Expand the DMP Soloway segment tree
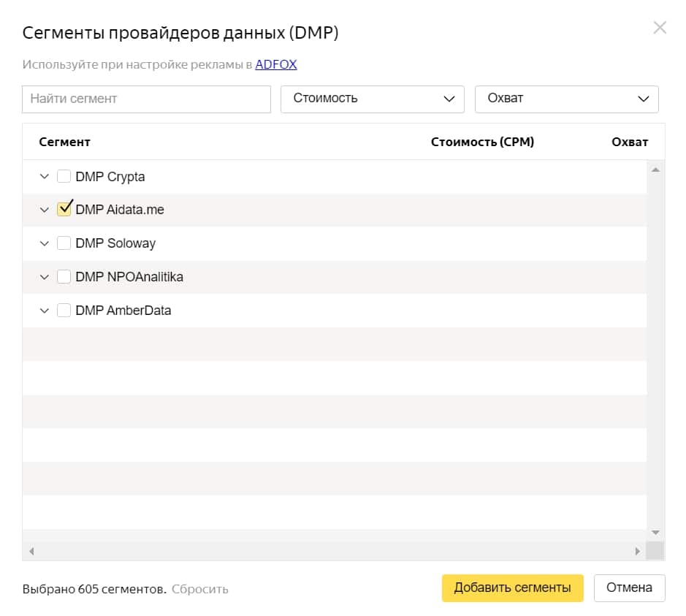686x616 pixels. 44,243
